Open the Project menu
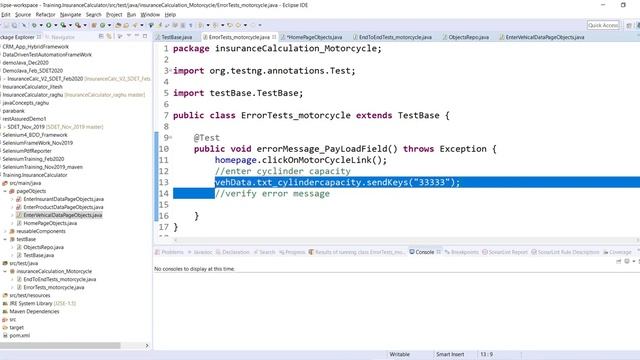The width and height of the screenshot is (640, 360). tap(114, 15)
